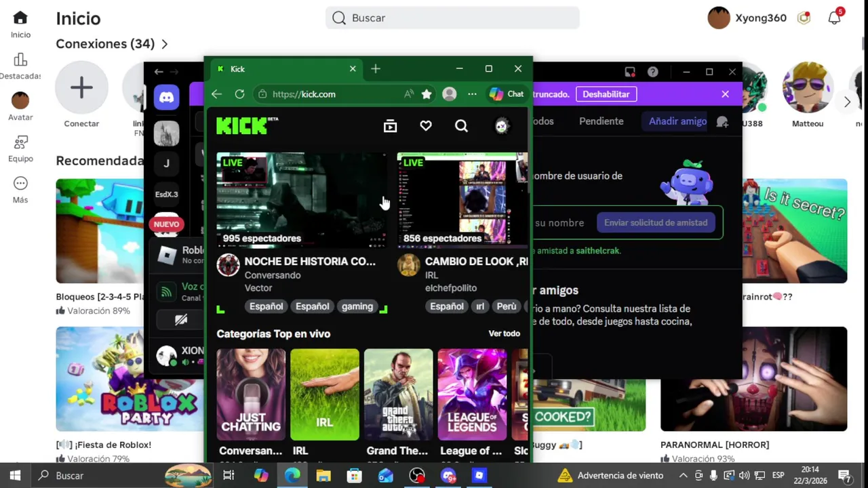Open elchefpollito channel name
This screenshot has width=868, height=488.
pyautogui.click(x=451, y=288)
